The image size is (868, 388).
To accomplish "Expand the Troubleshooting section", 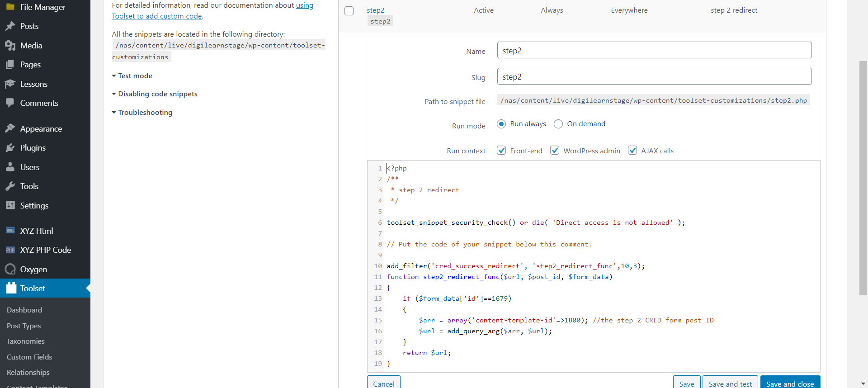I will click(142, 113).
